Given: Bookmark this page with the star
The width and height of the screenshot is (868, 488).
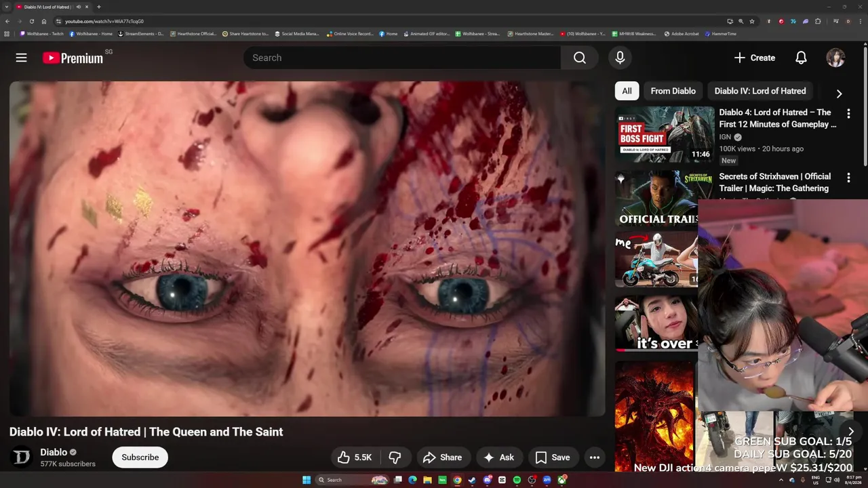Looking at the screenshot, I should [x=751, y=21].
